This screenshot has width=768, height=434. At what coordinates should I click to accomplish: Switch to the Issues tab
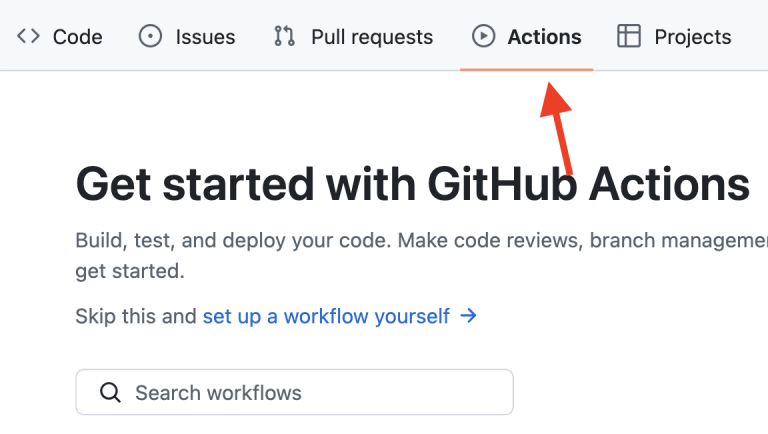tap(205, 37)
